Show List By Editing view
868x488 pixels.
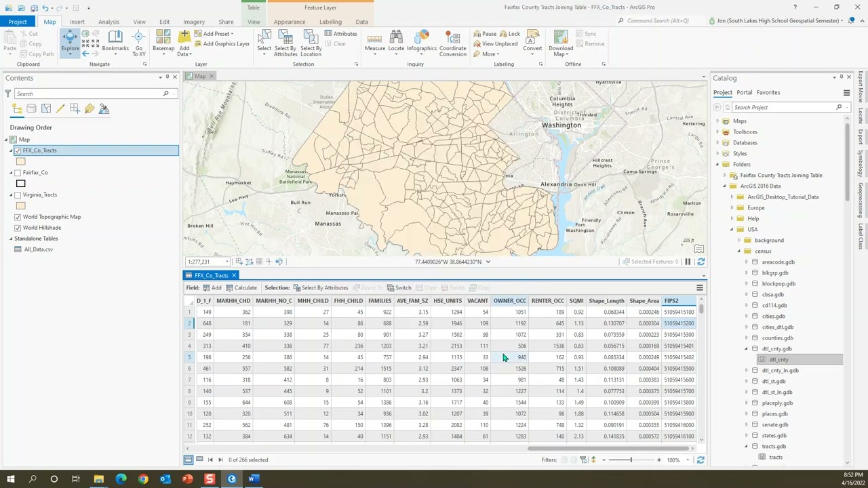click(x=60, y=108)
